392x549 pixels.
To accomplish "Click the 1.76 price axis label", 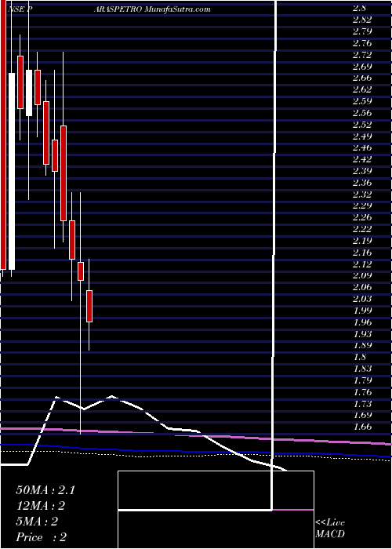I will coord(362,392).
